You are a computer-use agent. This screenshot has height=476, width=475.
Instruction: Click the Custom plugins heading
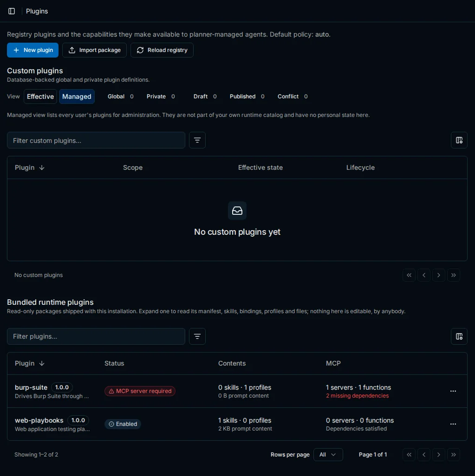click(35, 71)
